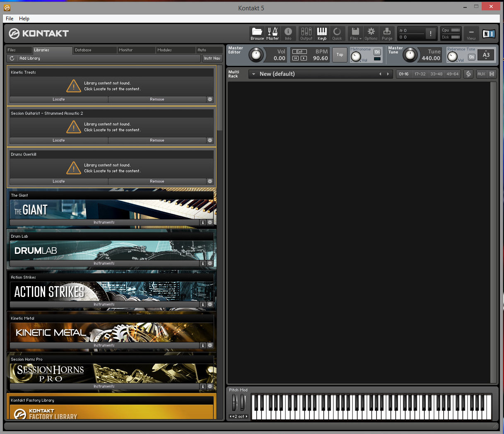
Task: Open the Master editor metronome icon
Action: (272, 33)
